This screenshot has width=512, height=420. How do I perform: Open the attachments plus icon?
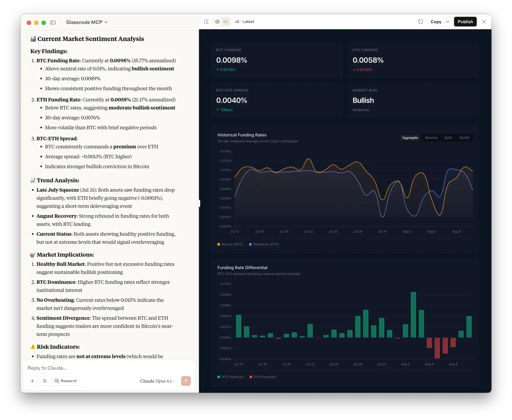pos(32,381)
